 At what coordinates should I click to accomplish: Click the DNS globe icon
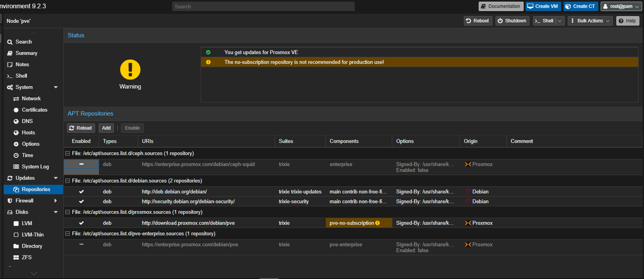16,121
